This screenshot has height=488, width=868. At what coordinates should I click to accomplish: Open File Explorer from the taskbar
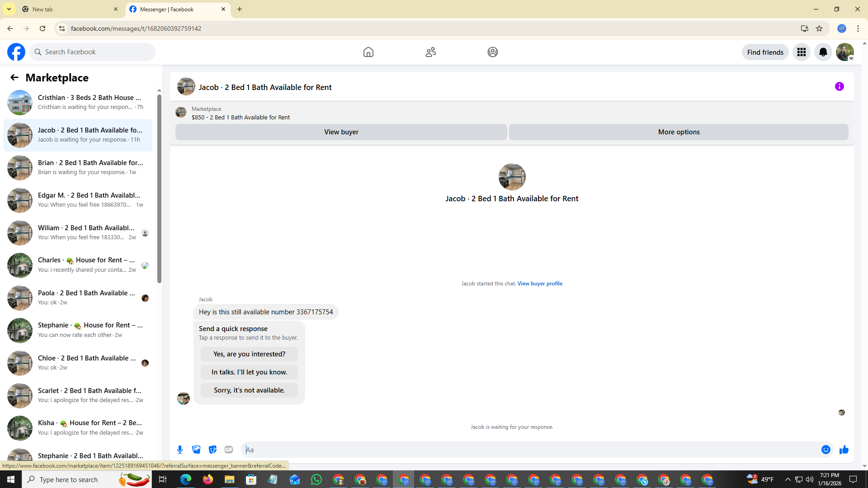[230, 479]
